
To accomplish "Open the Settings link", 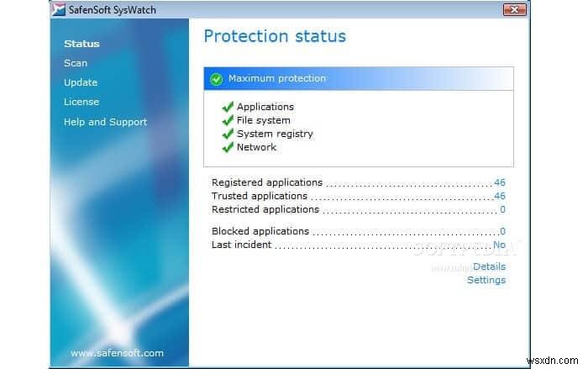I will [486, 280].
